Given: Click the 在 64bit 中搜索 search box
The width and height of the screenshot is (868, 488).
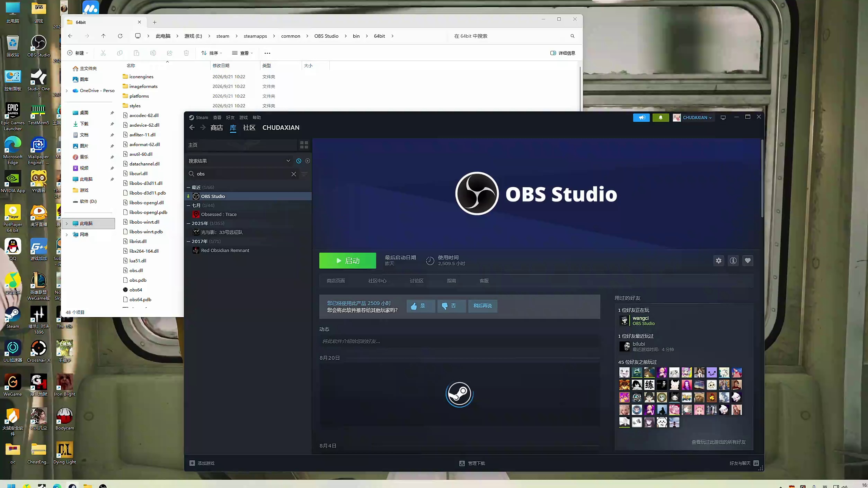Looking at the screenshot, I should [x=514, y=36].
